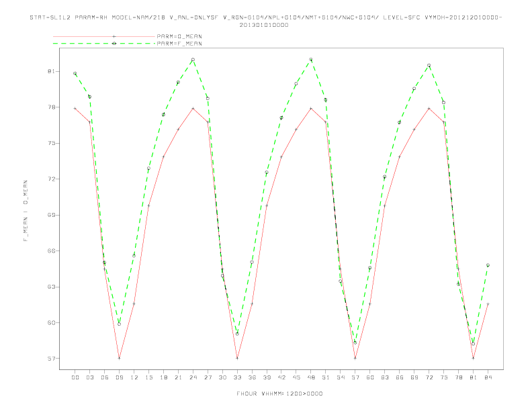The image size is (532, 411).
Task: Click the x-axis tick label 33
Action: [237, 377]
